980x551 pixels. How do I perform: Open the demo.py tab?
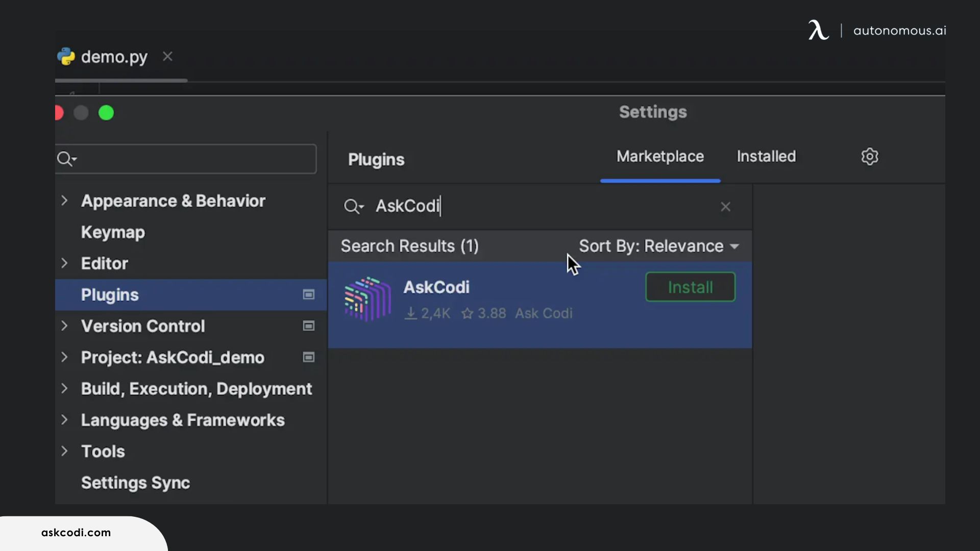point(114,57)
